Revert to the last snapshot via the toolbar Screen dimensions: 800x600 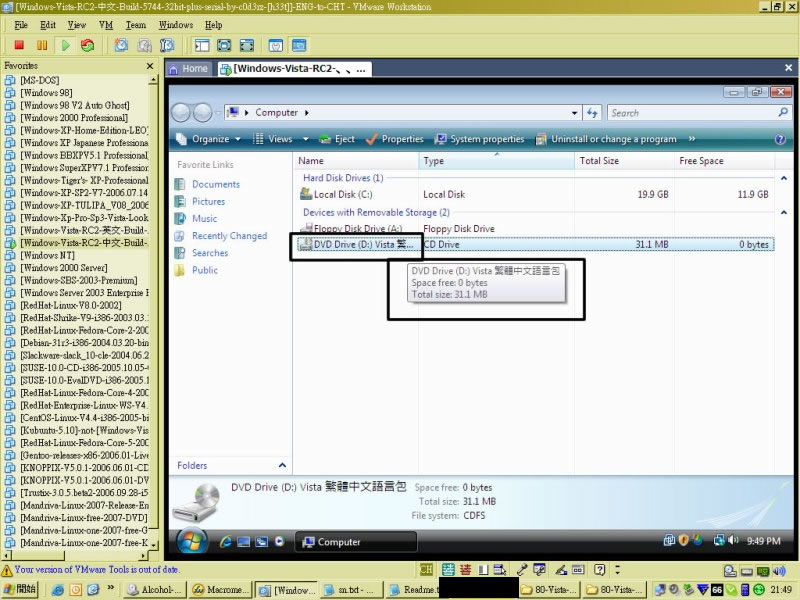tap(144, 45)
